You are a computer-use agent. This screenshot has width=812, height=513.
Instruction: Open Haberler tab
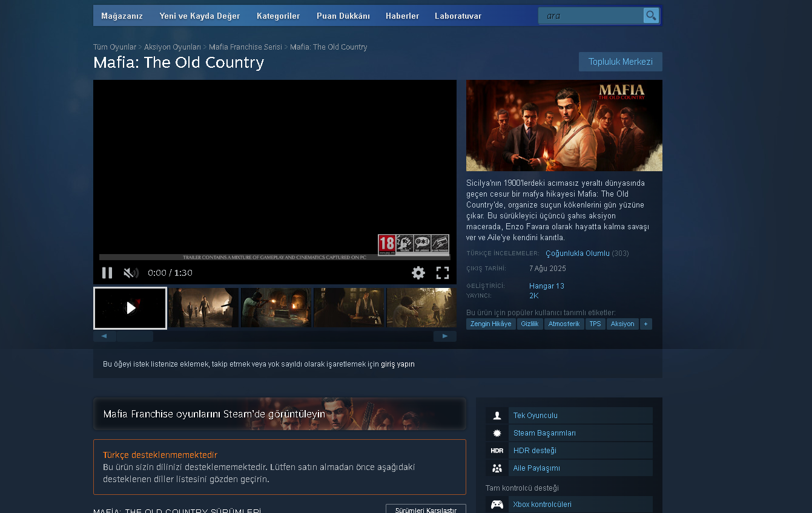(403, 16)
